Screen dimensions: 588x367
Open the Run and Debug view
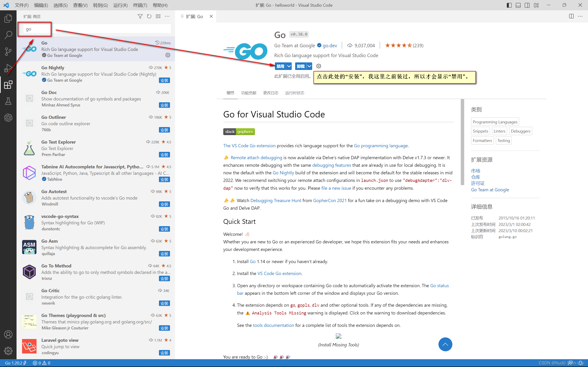[x=8, y=68]
